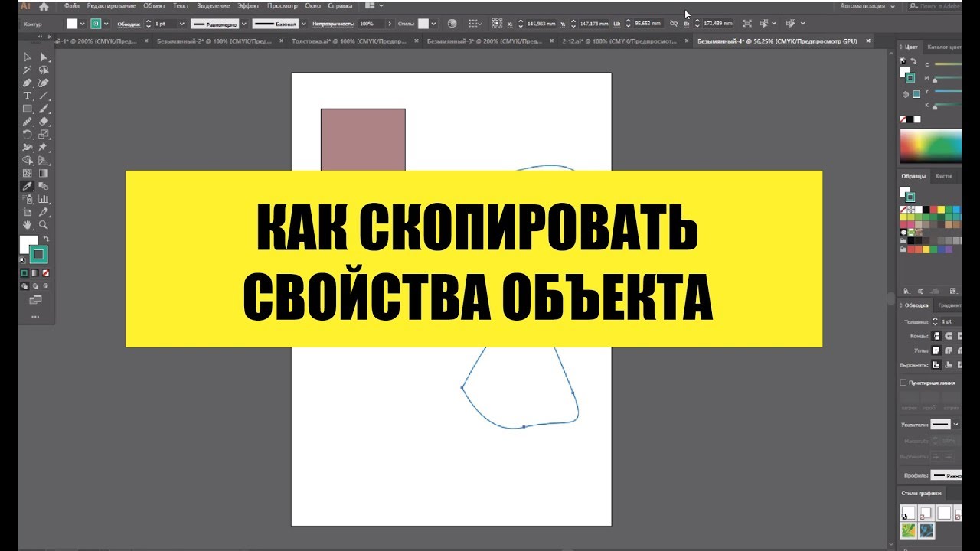Set the toolbox paint mode to Color
Image resolution: width=980 pixels, height=551 pixels.
(x=24, y=272)
